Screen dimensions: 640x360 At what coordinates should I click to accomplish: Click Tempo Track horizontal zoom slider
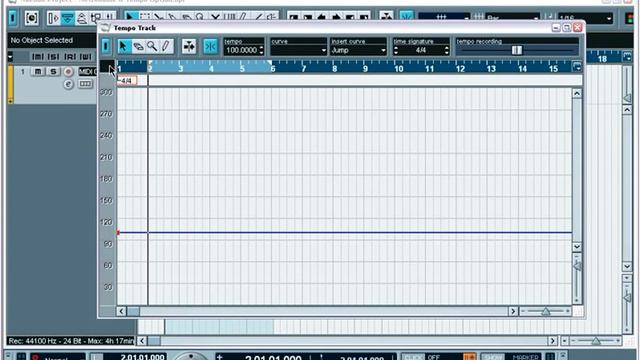(546, 312)
